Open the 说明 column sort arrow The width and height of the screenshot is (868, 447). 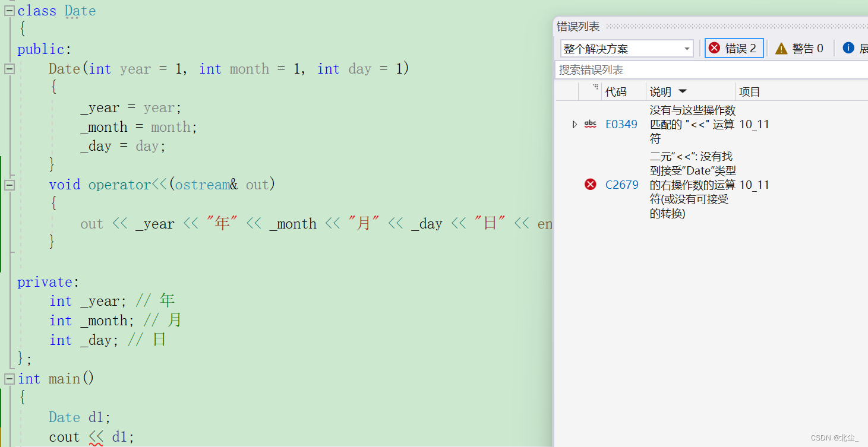[x=683, y=91]
